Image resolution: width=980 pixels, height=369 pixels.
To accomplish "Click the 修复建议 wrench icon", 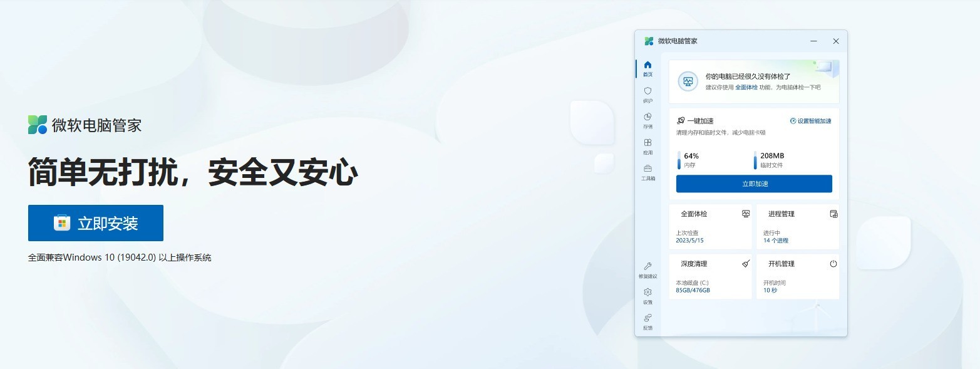I will [x=647, y=266].
